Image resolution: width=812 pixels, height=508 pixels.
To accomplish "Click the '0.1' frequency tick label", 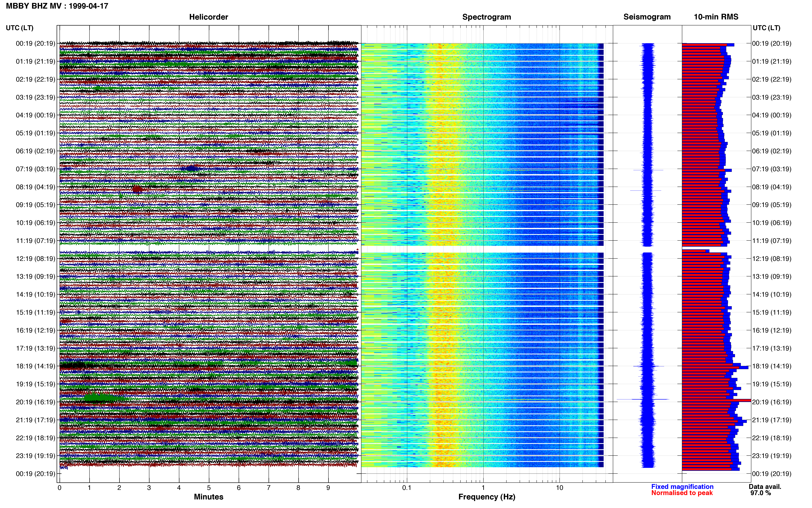I will 407,487.
